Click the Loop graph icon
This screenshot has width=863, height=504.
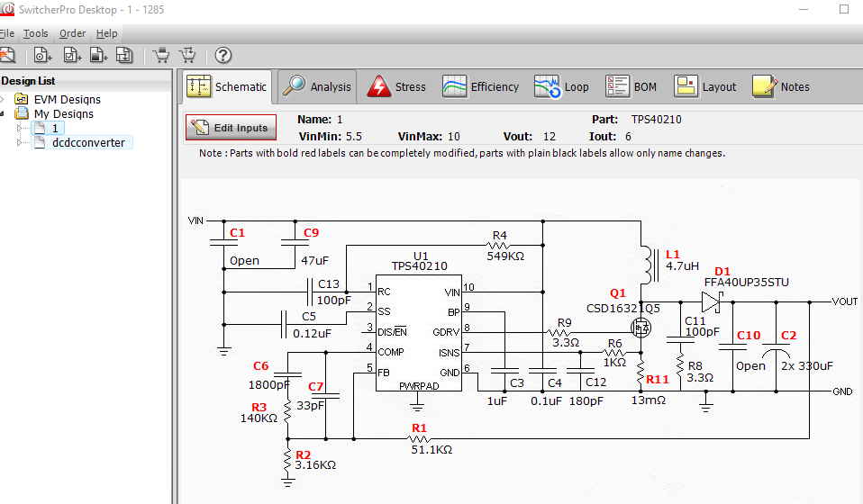point(547,86)
